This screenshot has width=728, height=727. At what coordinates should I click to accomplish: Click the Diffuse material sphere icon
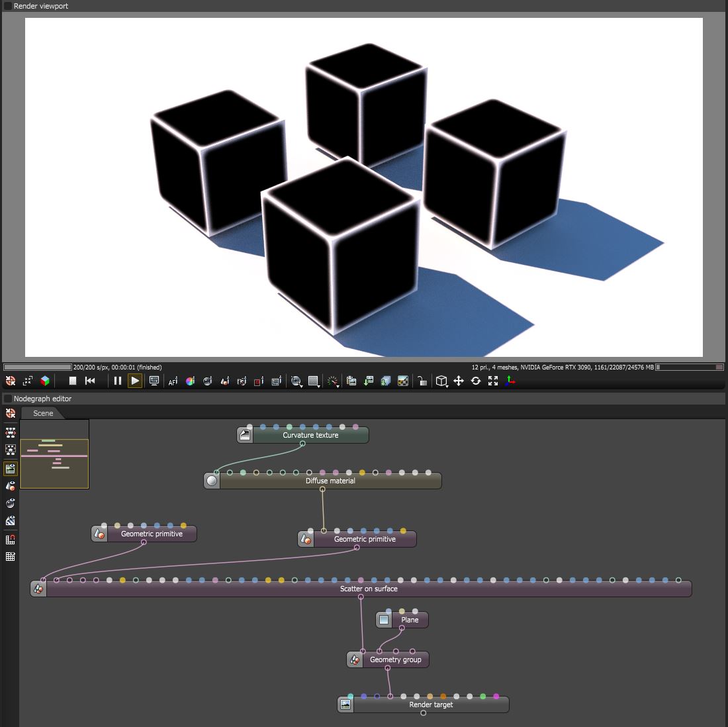(212, 481)
